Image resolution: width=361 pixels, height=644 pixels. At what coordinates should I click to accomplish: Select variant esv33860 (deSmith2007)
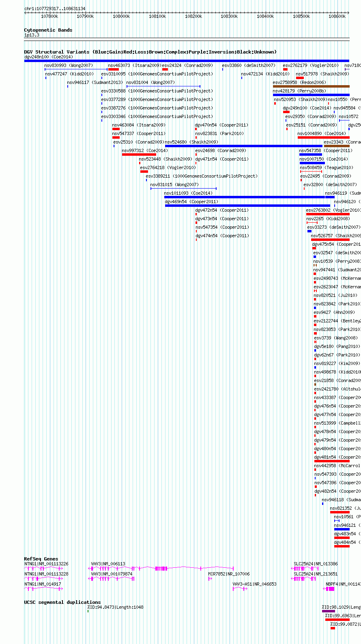(x=249, y=65)
